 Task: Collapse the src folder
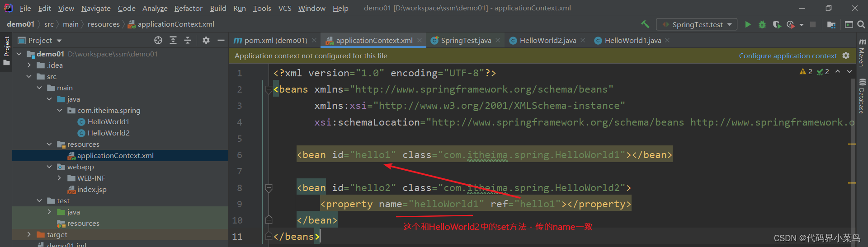[29, 76]
